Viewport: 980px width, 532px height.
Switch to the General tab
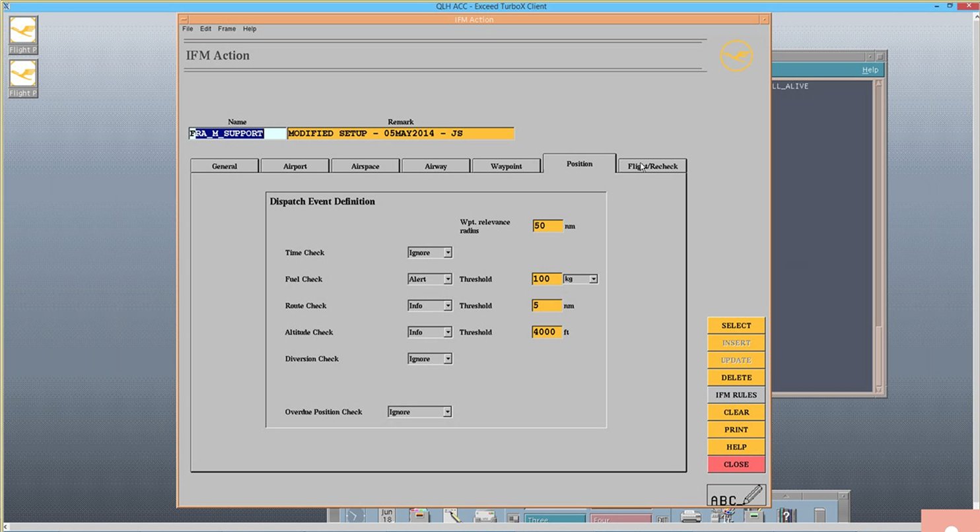(225, 166)
